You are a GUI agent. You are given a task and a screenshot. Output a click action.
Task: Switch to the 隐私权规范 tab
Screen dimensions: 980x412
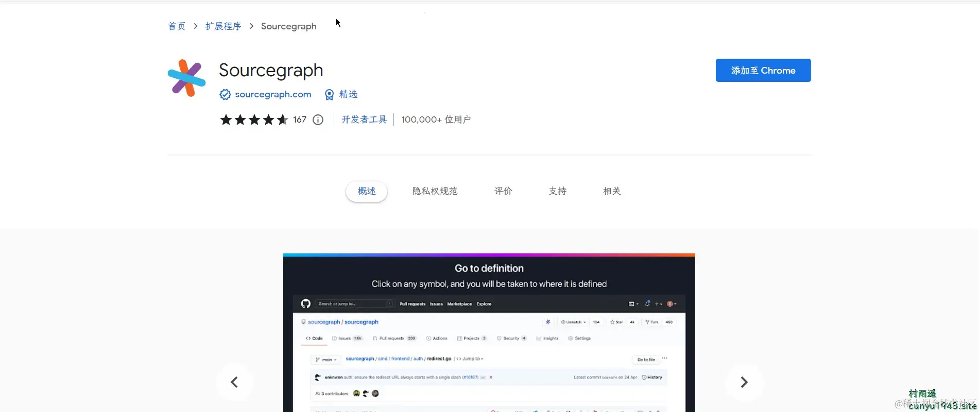pos(435,191)
